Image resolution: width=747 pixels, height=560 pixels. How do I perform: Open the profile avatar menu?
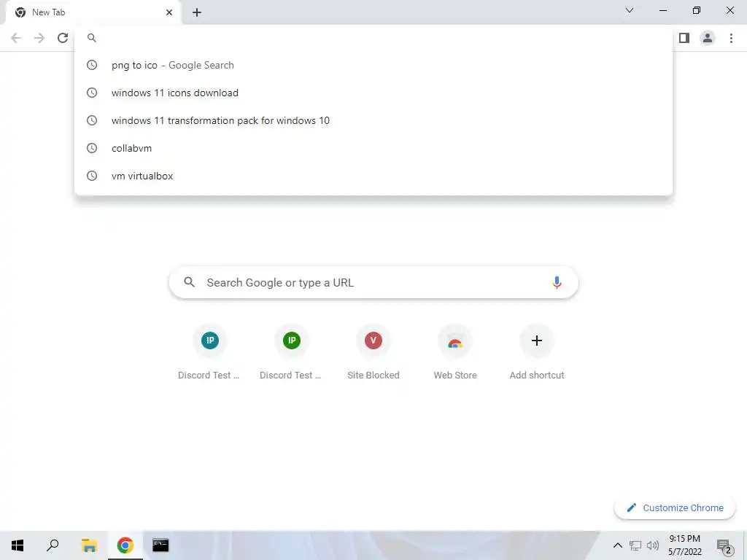click(708, 38)
